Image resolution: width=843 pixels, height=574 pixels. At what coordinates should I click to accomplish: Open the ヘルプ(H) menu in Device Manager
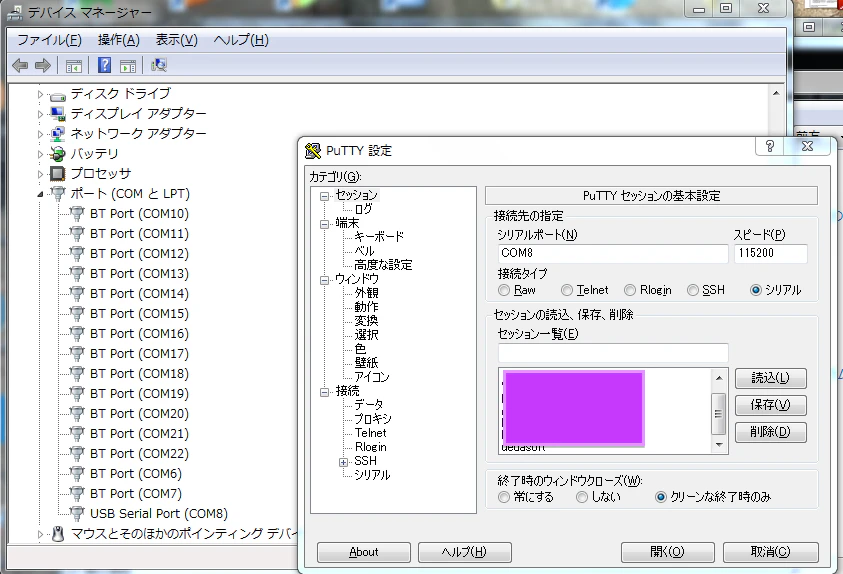click(x=241, y=40)
